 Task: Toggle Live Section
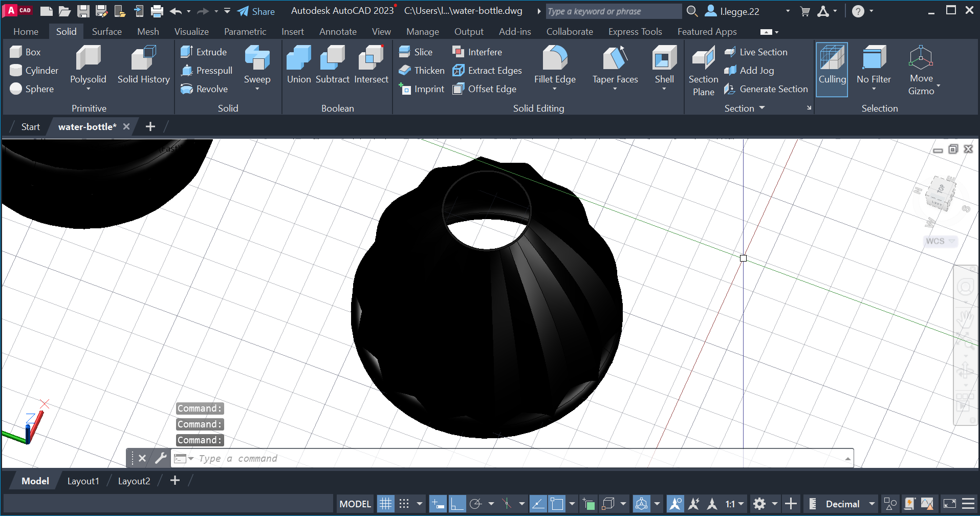point(756,52)
